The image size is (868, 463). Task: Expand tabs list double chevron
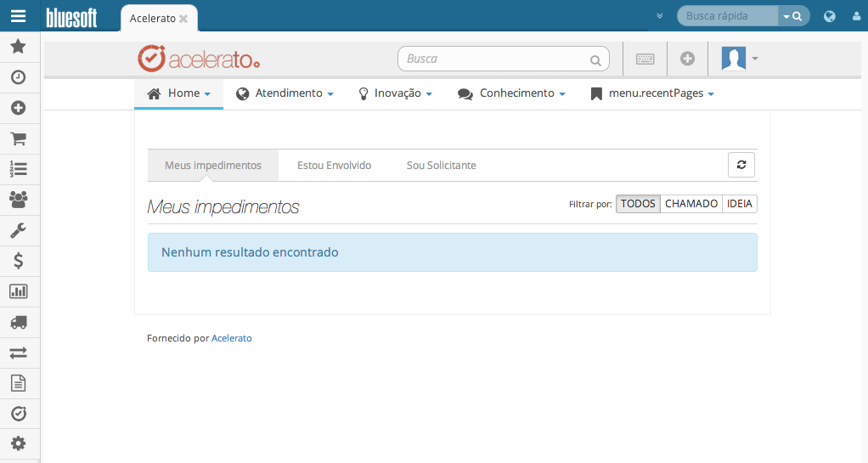coord(659,16)
